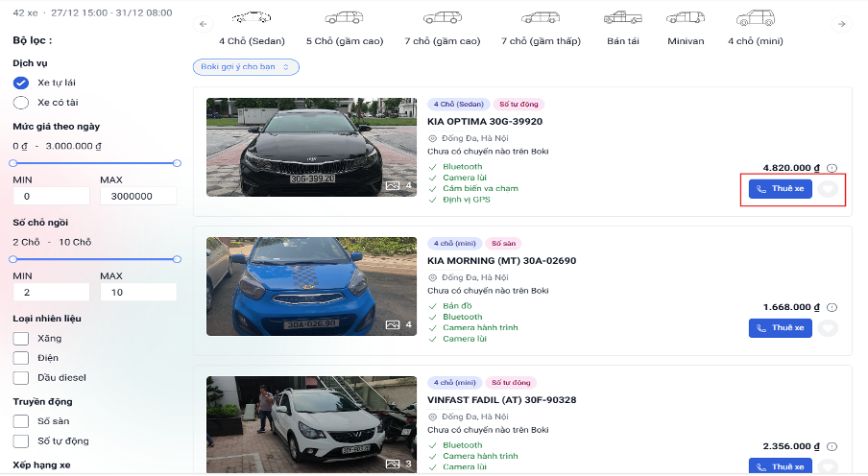Click the price MAX input showing 3000000
This screenshot has width=868, height=476.
[x=138, y=196]
